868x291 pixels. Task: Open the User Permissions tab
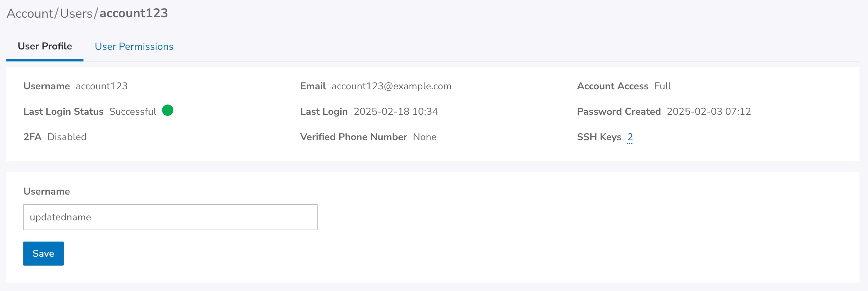[x=134, y=47]
